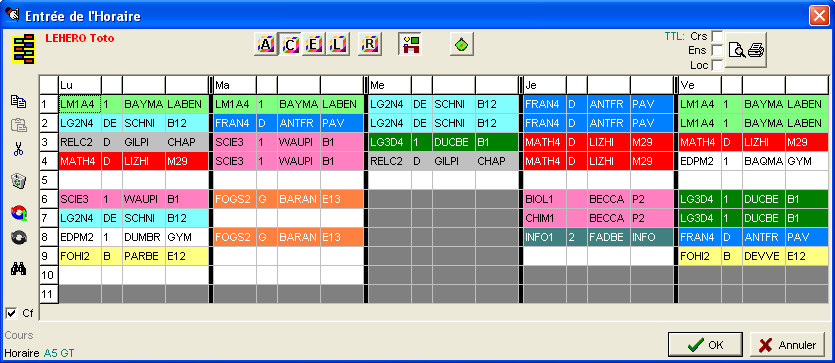The image size is (835, 363).
Task: Select row header number 8
Action: coord(49,237)
